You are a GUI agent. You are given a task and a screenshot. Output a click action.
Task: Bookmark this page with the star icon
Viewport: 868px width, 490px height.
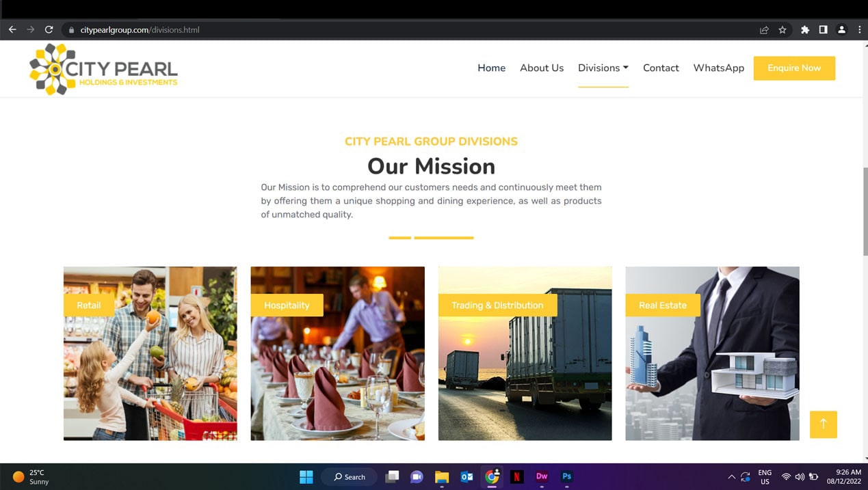click(x=782, y=30)
